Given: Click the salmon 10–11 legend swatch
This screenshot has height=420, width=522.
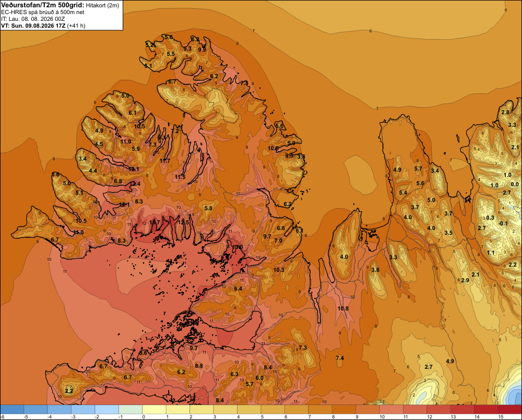Looking at the screenshot, I should tap(391, 410).
